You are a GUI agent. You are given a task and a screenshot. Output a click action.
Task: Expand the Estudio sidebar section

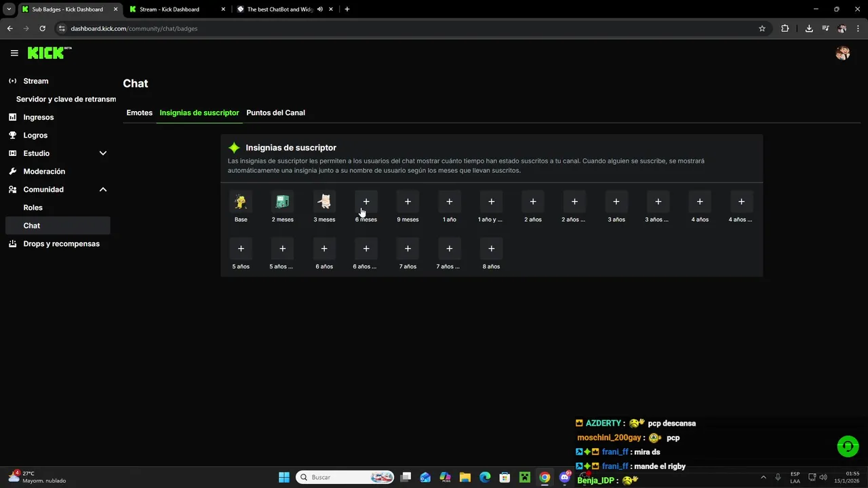coord(103,153)
